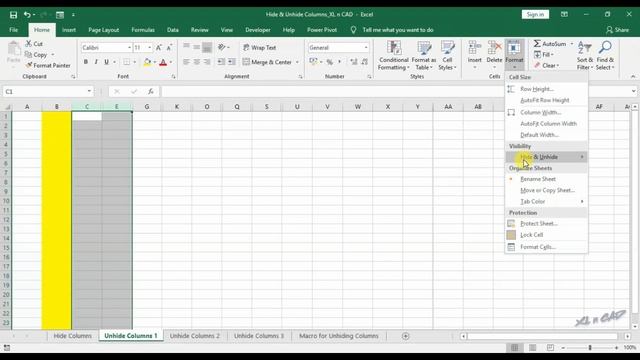The height and width of the screenshot is (360, 640).
Task: Toggle Lock Cell option
Action: [547, 235]
